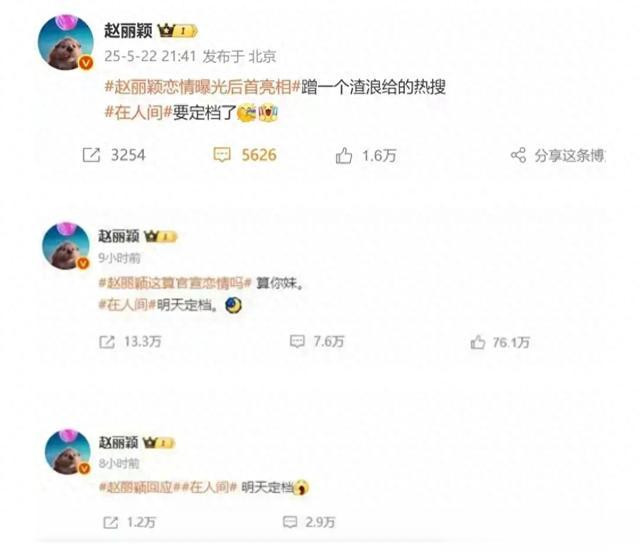This screenshot has height=559, width=640.
Task: Open comments on second post showing 7.6万
Action: [297, 342]
